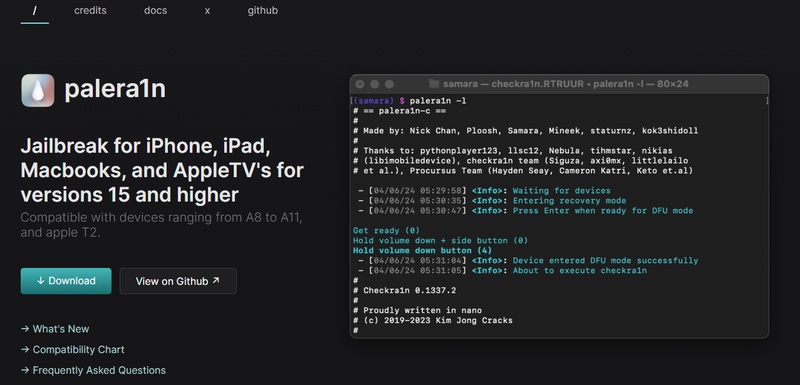800x385 pixels.
Task: Click the terminal window minimize dot
Action: tap(374, 84)
